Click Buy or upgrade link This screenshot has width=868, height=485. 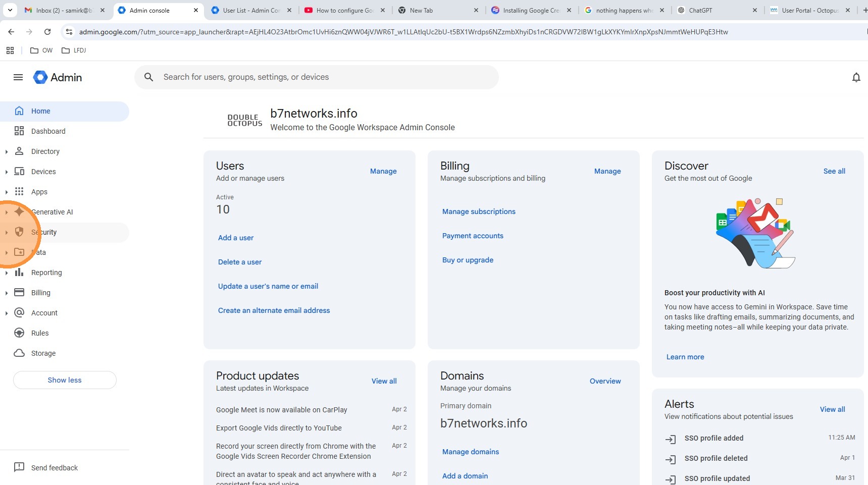[468, 260]
